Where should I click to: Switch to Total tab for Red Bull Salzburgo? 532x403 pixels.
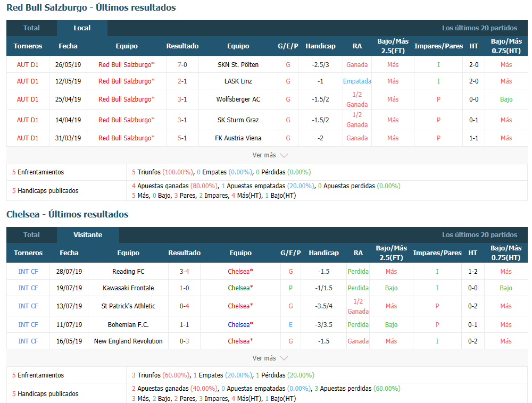[31, 28]
